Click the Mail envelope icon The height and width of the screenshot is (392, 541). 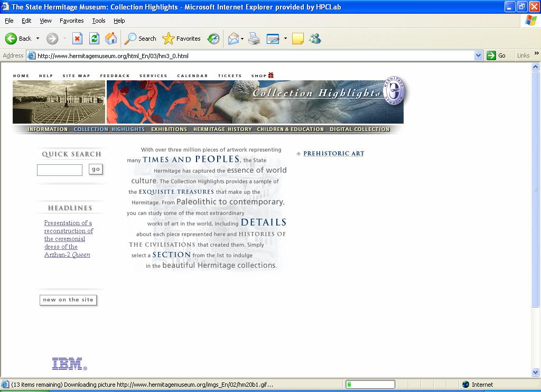[x=234, y=39]
